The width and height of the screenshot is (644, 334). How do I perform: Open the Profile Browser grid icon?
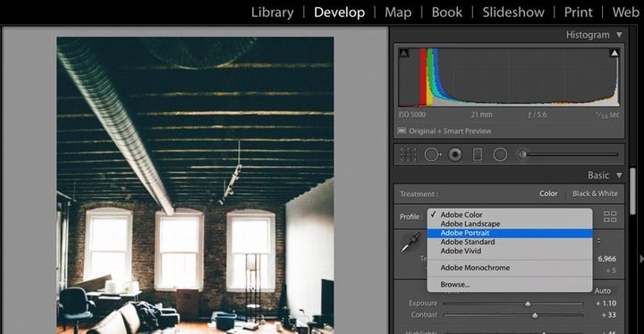click(x=610, y=217)
